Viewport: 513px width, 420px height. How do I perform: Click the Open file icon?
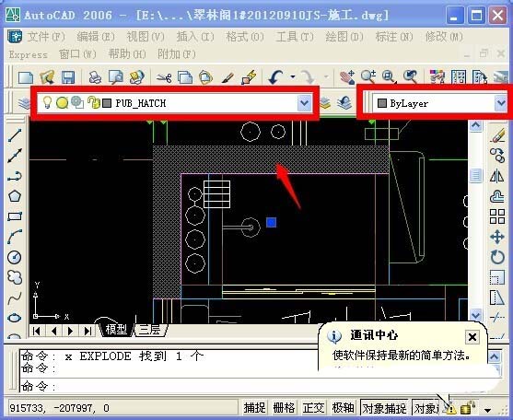(x=47, y=77)
